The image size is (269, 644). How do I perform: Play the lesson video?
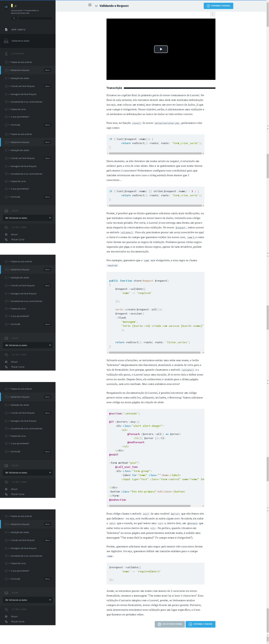point(161,49)
